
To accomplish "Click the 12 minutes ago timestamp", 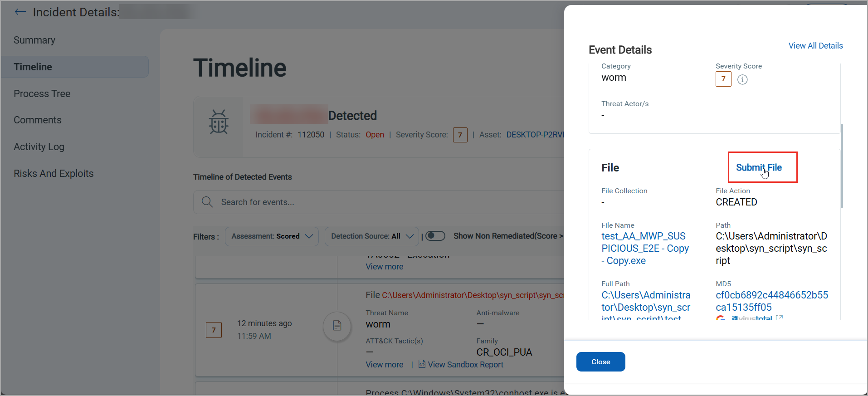I will pyautogui.click(x=264, y=323).
